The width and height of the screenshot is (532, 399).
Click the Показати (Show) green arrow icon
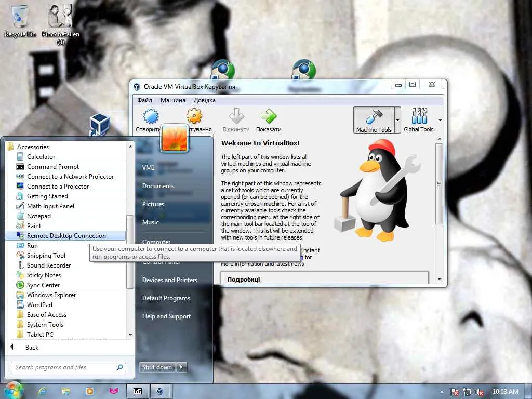(x=269, y=116)
